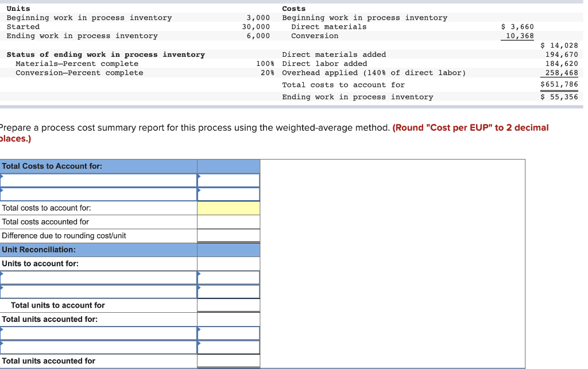
Task: Click the amount cell beside the first units dropdown
Action: point(229,277)
